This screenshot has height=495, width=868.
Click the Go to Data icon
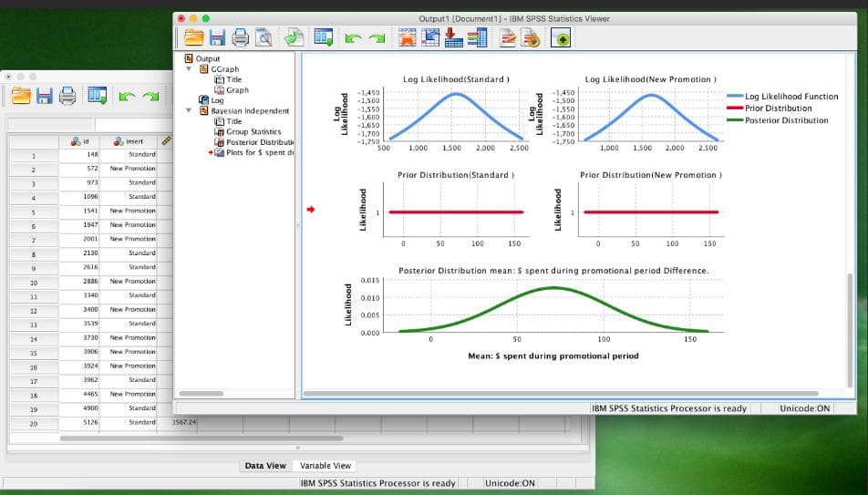point(408,37)
